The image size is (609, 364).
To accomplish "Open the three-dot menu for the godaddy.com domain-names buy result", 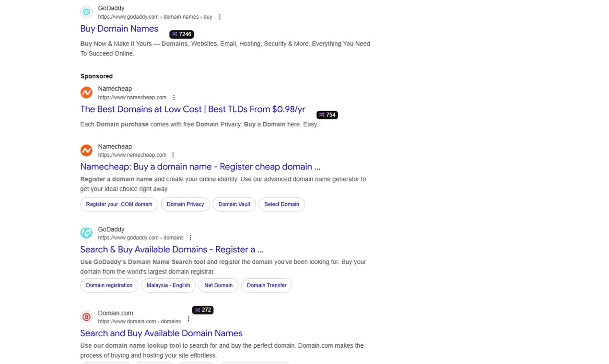I will click(220, 17).
